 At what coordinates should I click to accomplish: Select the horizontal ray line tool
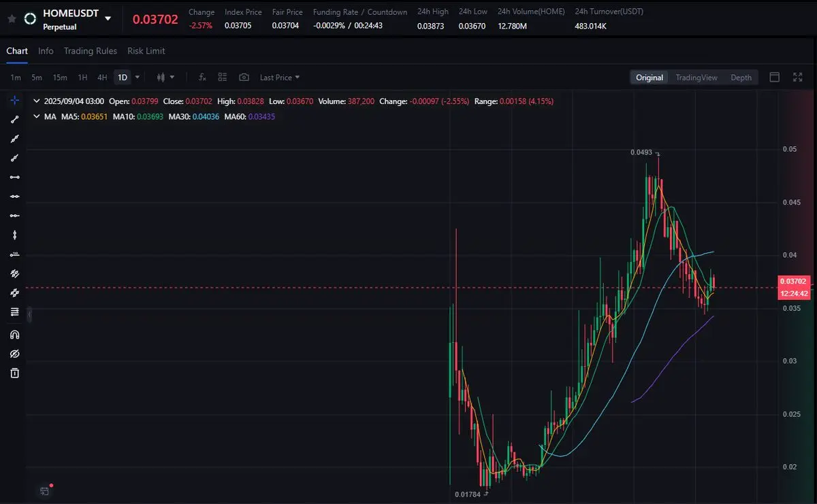click(15, 216)
